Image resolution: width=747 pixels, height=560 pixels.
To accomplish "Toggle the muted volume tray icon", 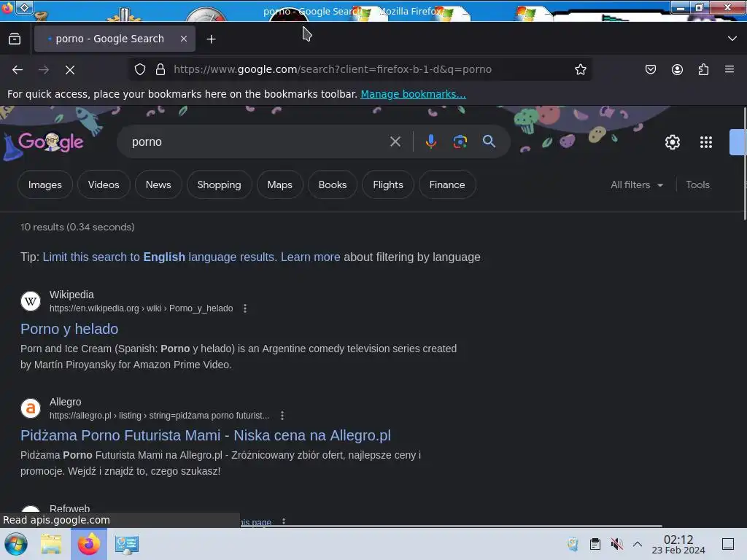I will tap(616, 544).
